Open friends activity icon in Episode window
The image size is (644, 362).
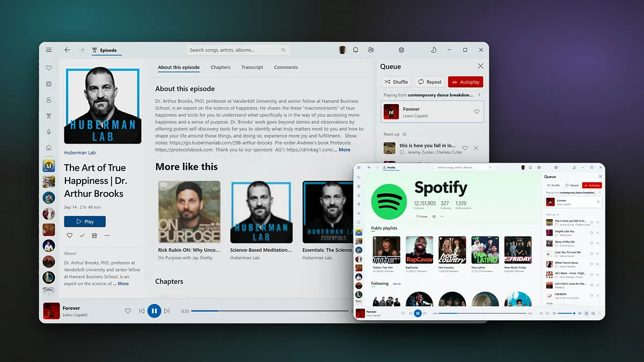coord(371,50)
